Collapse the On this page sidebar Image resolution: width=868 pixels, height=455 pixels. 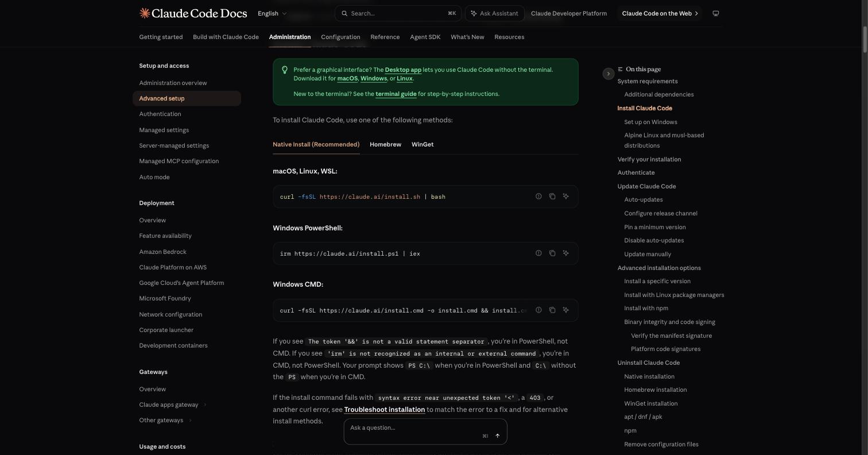pos(609,74)
